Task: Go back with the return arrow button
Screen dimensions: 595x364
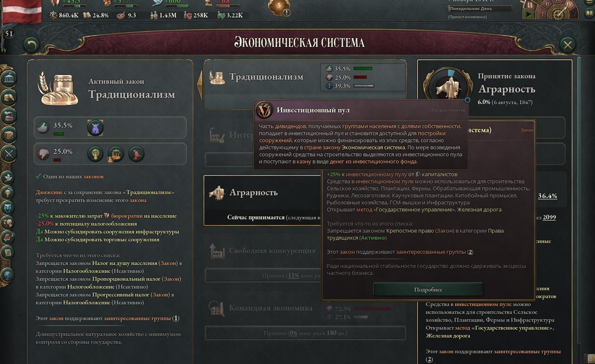Action: point(31,44)
